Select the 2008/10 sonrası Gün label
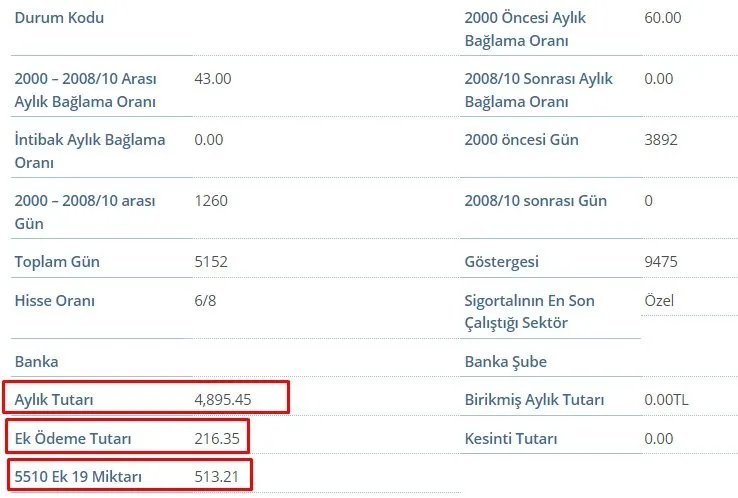Screen dimensions: 738x498 535,201
